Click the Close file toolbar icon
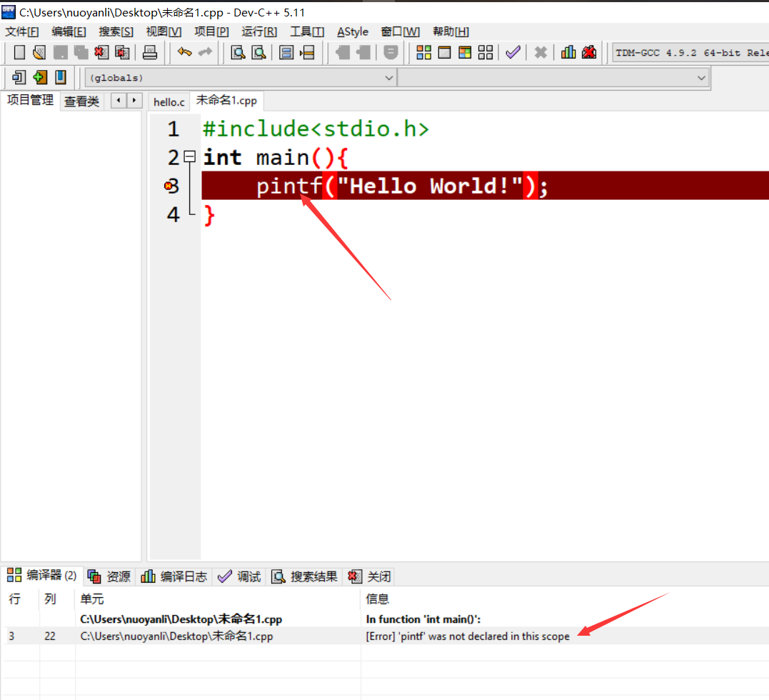Image resolution: width=769 pixels, height=700 pixels. 101,52
